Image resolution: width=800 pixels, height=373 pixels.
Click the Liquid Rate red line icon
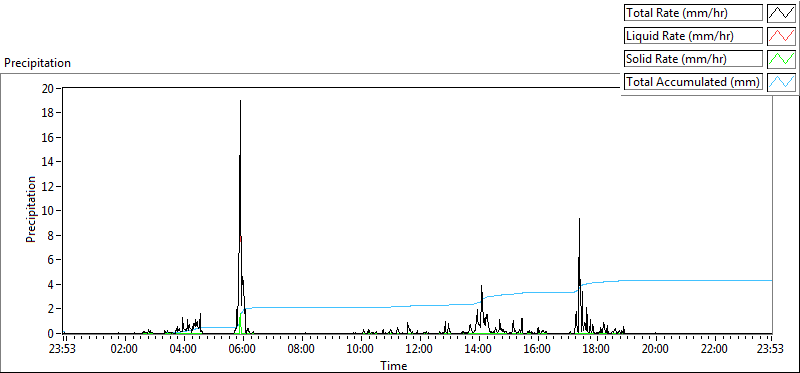tap(782, 36)
